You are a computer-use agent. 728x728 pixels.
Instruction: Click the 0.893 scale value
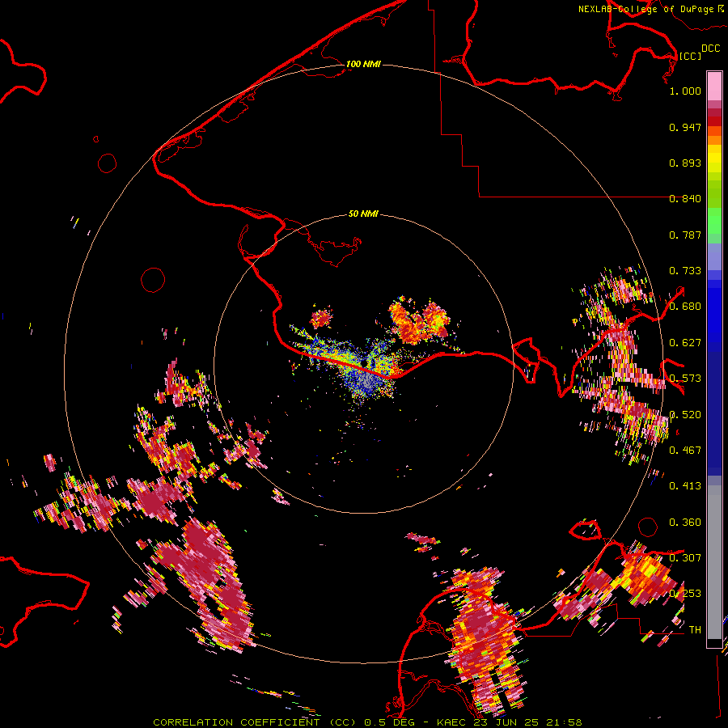pyautogui.click(x=685, y=163)
